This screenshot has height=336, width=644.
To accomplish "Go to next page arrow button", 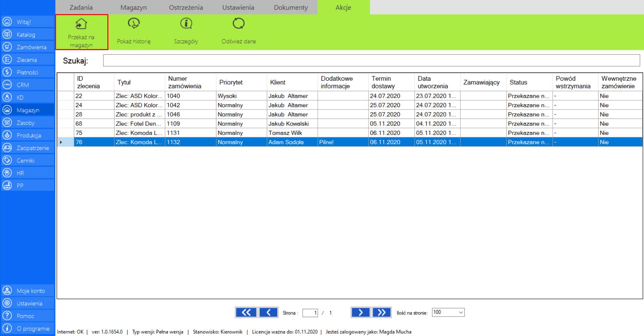I will [x=360, y=312].
